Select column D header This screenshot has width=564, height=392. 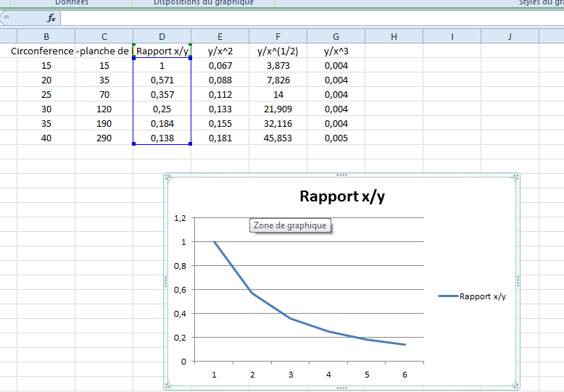[162, 36]
